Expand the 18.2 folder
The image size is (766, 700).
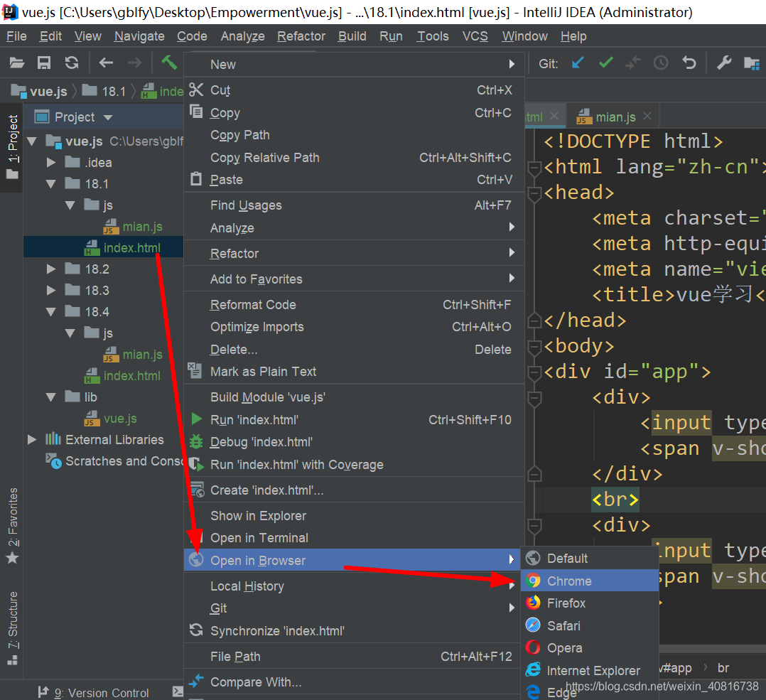tap(51, 269)
